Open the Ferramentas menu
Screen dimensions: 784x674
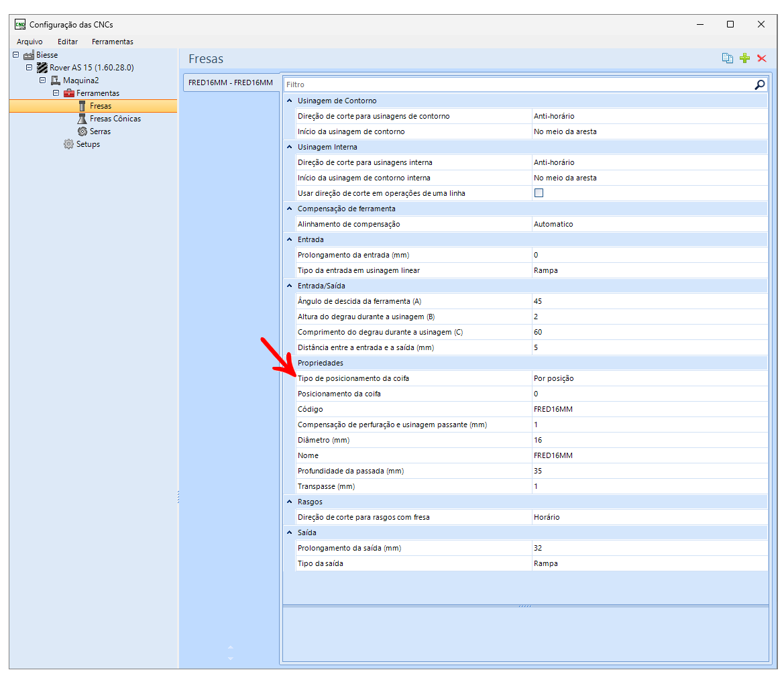click(x=112, y=42)
